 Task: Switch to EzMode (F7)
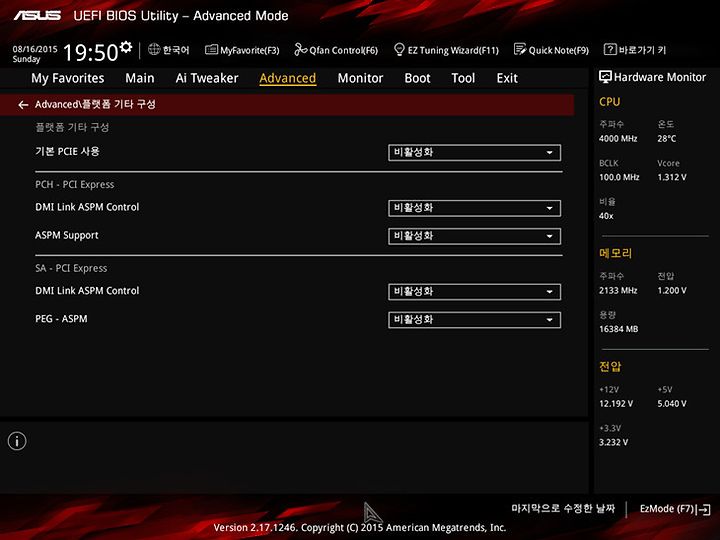(675, 509)
